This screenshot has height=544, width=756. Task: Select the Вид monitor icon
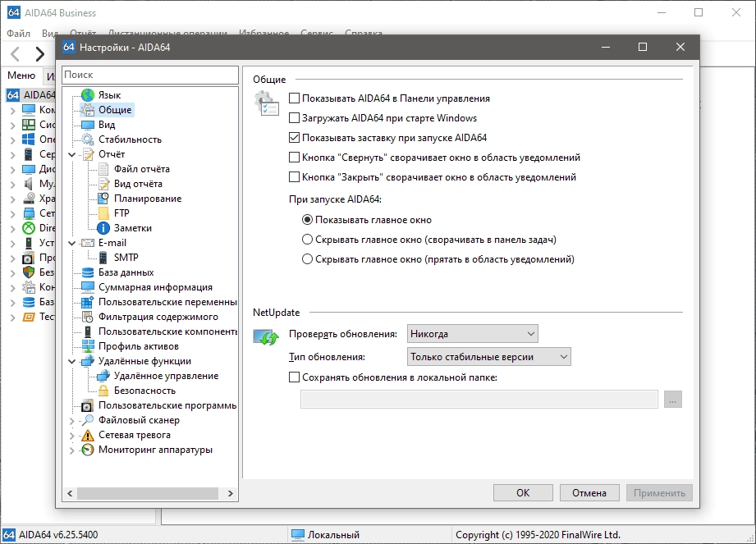(88, 125)
